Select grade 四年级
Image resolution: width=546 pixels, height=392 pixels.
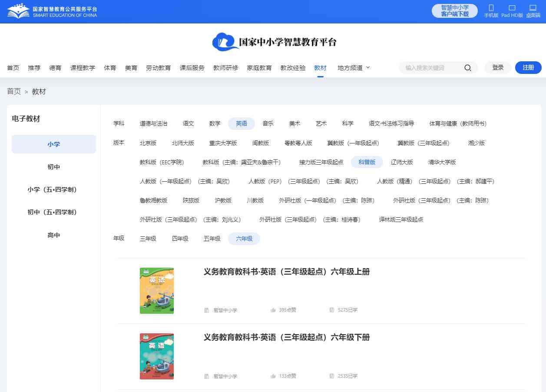click(180, 239)
